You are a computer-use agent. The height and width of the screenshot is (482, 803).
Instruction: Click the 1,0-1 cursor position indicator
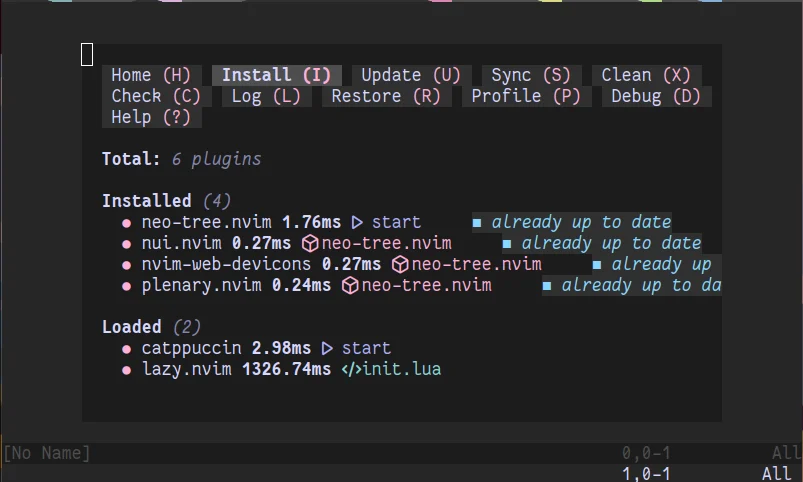point(646,474)
